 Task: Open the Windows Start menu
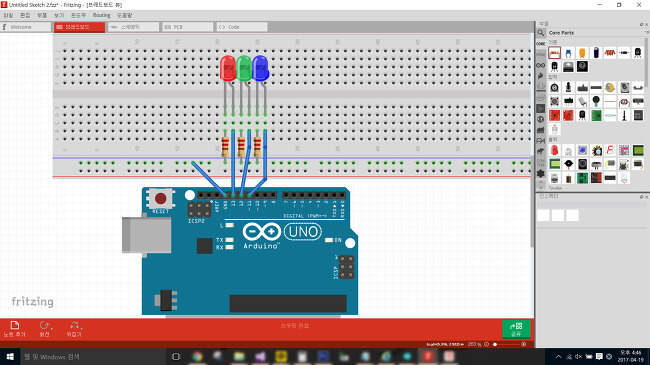click(x=10, y=357)
